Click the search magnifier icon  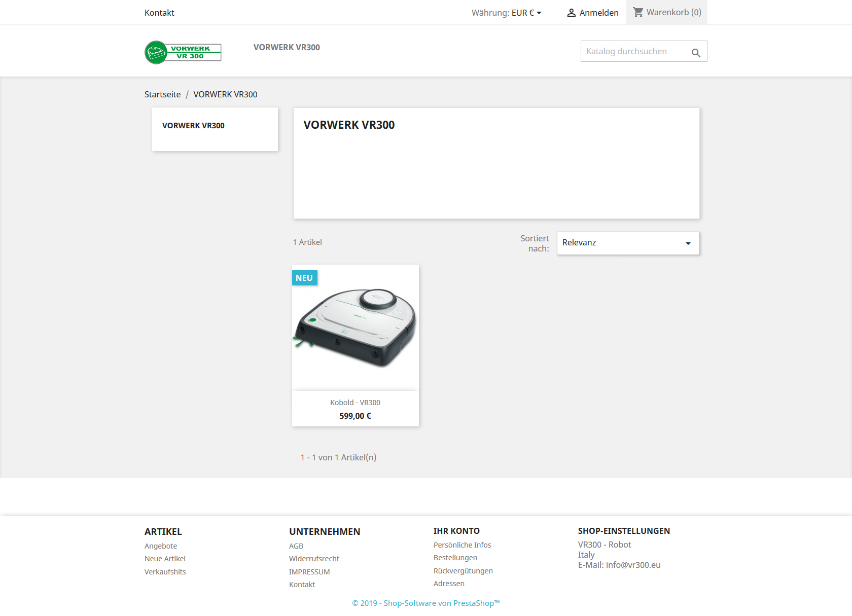(x=696, y=53)
